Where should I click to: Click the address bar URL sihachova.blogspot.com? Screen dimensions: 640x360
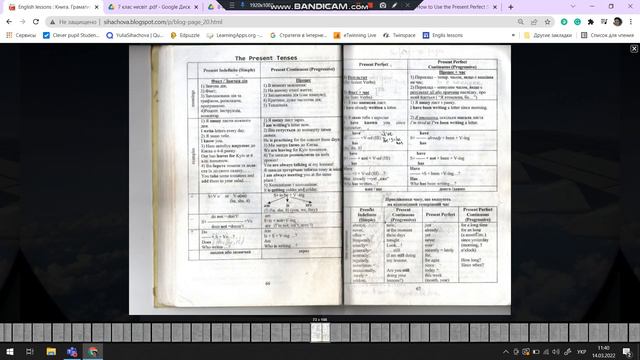point(163,22)
